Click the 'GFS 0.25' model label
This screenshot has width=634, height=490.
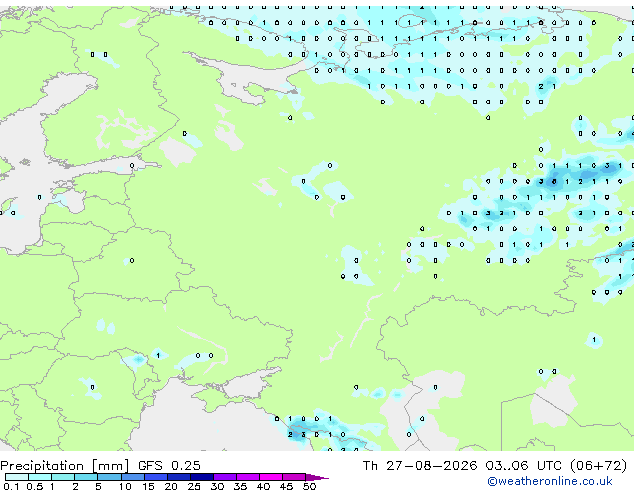169,466
